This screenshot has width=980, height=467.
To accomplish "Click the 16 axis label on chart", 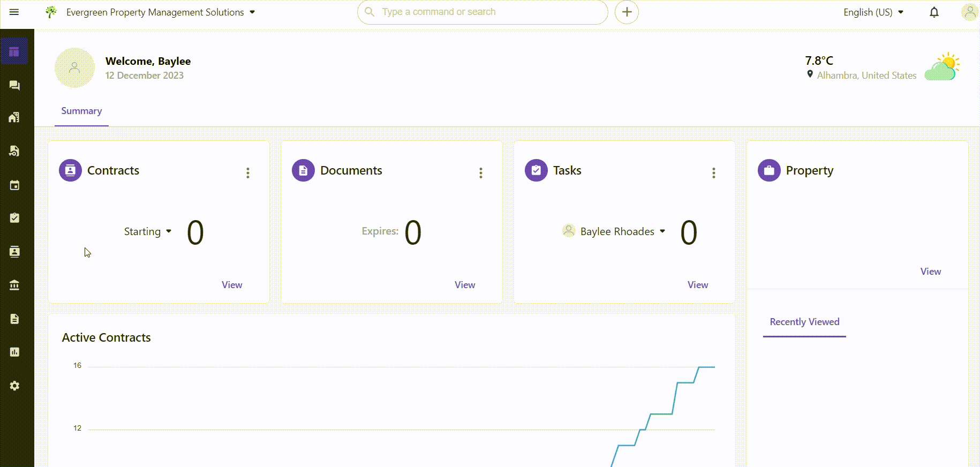I will [77, 365].
